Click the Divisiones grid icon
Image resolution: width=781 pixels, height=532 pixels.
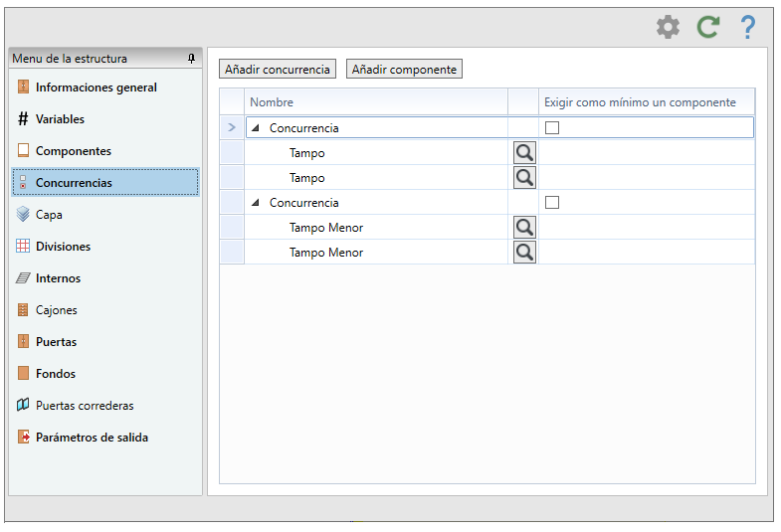point(23,246)
